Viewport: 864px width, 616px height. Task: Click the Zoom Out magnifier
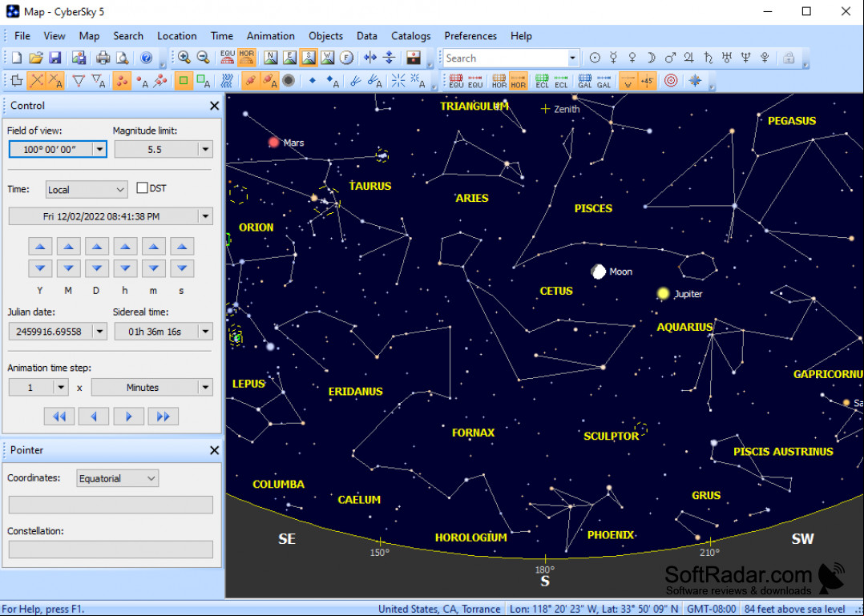(203, 58)
